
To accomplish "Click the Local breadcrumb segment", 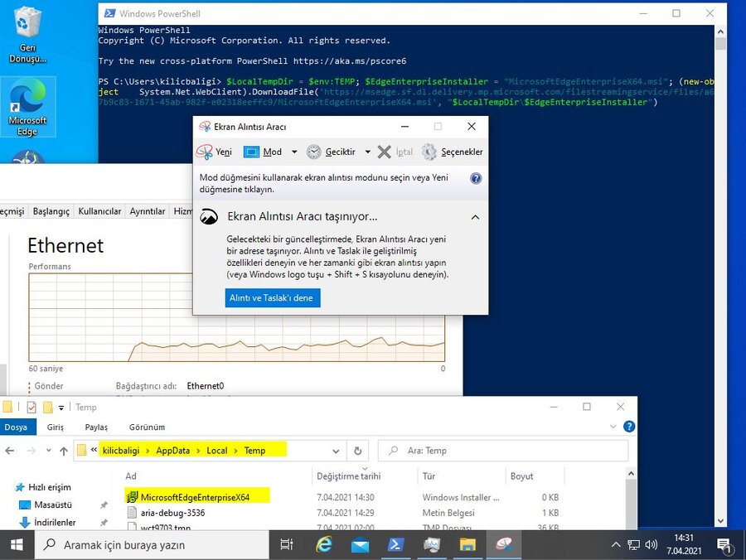I will (x=217, y=451).
